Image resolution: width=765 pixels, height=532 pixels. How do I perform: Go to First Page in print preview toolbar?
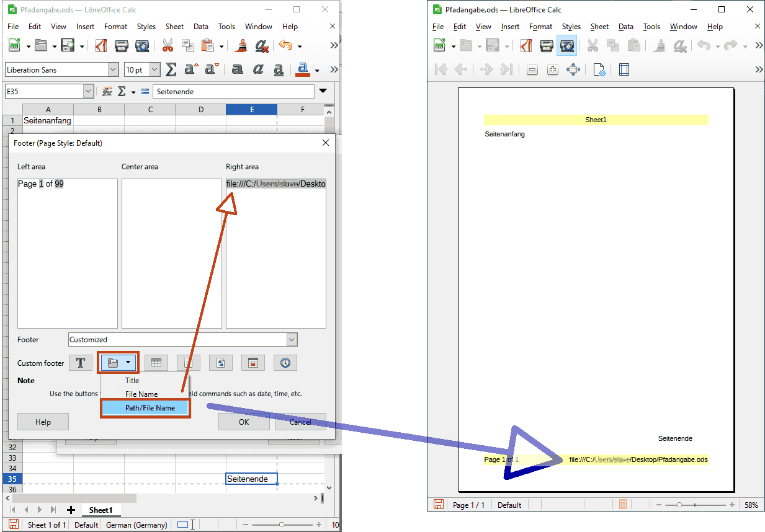coord(441,69)
